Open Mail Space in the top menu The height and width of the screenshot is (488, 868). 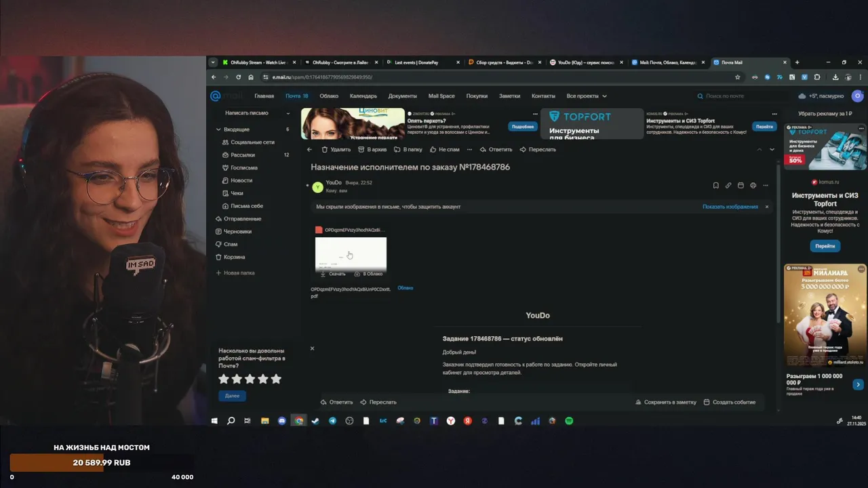441,96
